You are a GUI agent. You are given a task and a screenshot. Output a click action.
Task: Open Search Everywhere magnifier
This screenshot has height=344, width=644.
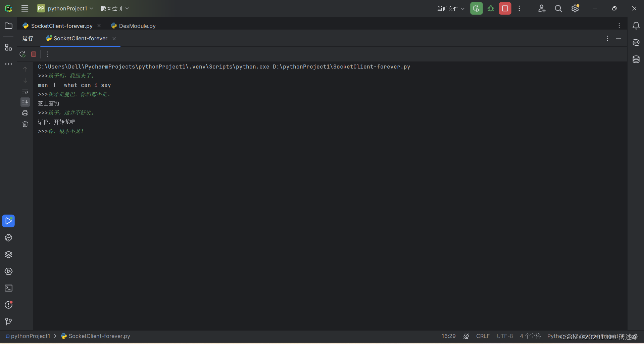(x=558, y=8)
